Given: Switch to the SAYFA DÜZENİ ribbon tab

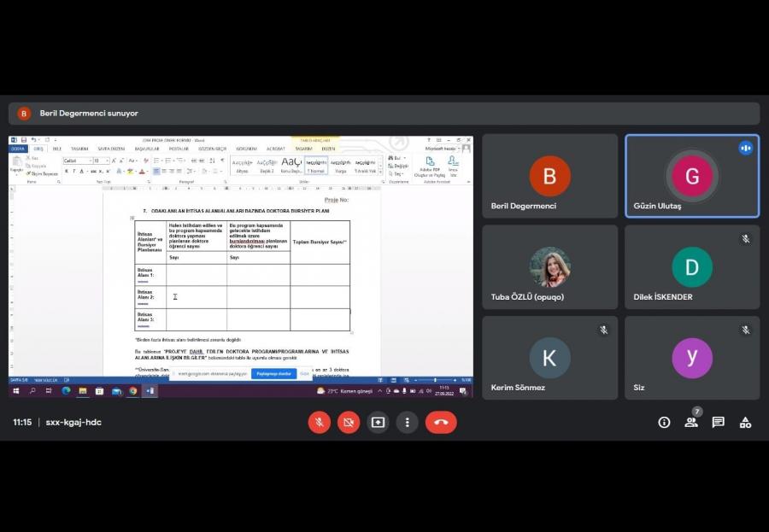Looking at the screenshot, I should 111,149.
